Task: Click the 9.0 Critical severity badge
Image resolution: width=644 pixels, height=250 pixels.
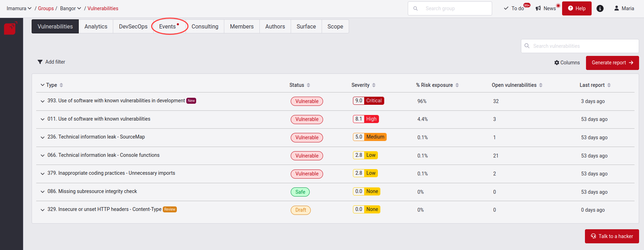Action: click(x=368, y=101)
